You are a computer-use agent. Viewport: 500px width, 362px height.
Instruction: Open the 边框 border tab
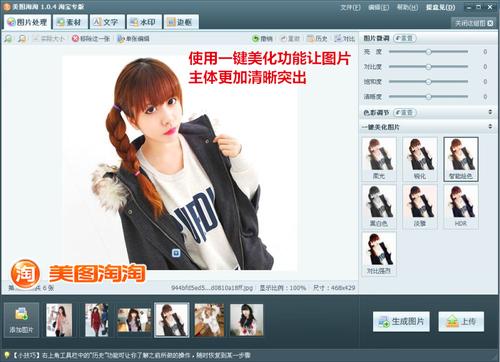[181, 22]
